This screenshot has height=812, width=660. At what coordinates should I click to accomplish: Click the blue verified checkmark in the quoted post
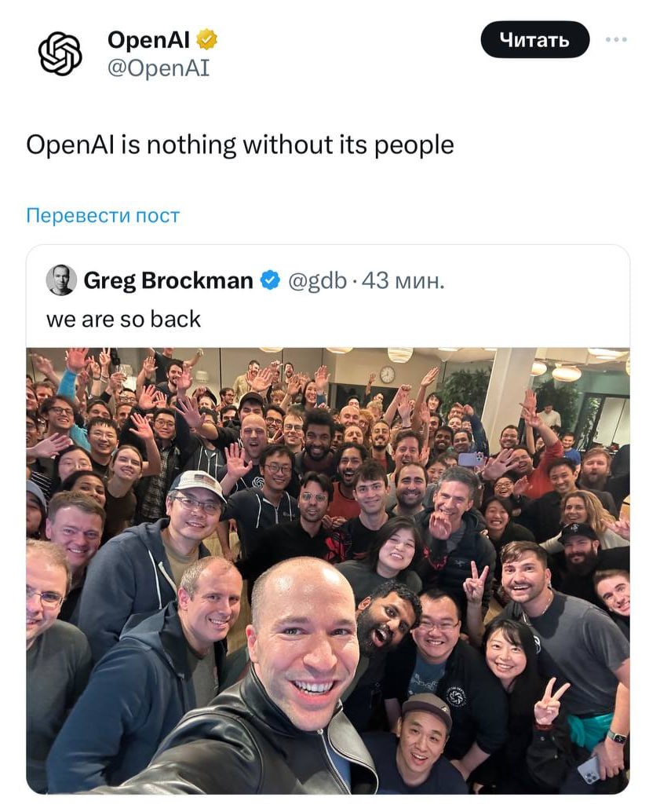tap(270, 280)
